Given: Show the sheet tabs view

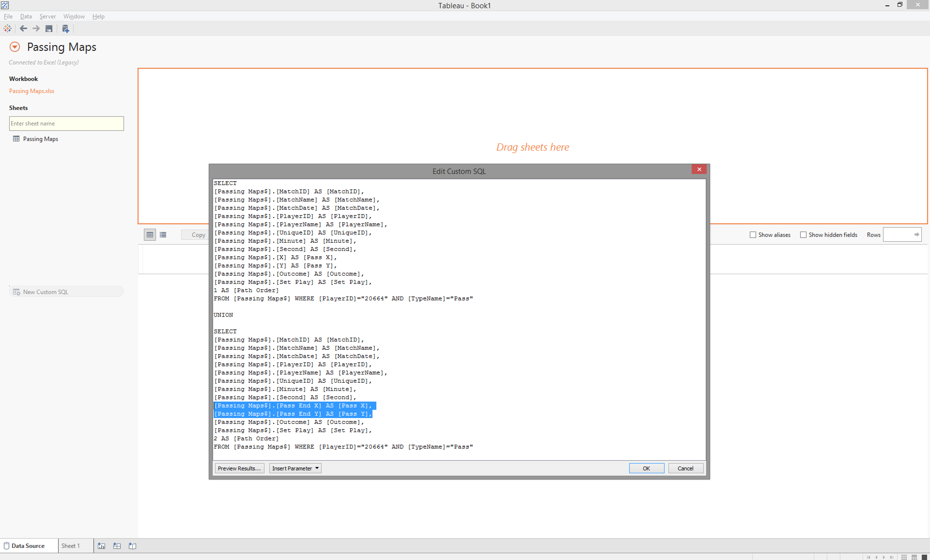Looking at the screenshot, I should click(x=924, y=557).
